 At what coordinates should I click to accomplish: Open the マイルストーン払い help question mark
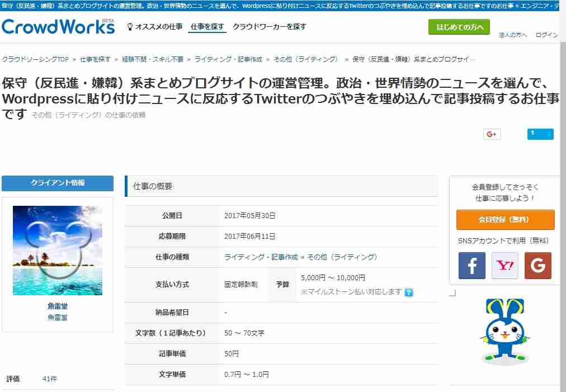[410, 291]
